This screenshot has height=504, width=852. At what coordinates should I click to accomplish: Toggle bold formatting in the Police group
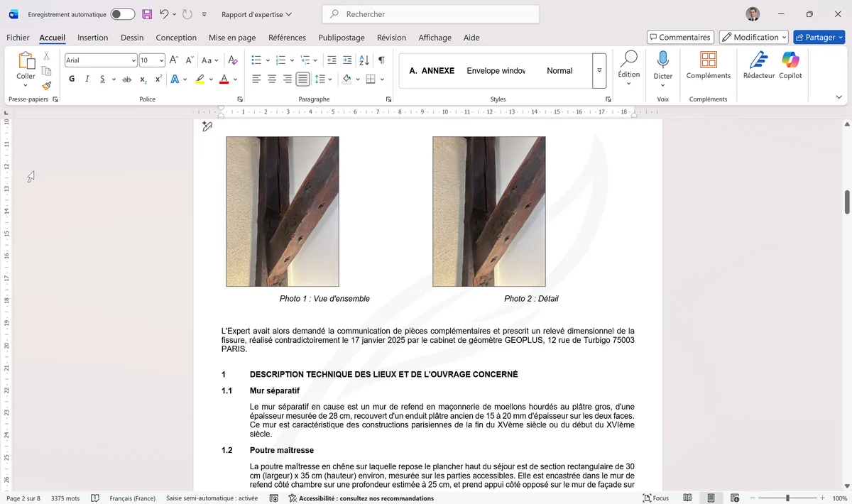(71, 78)
